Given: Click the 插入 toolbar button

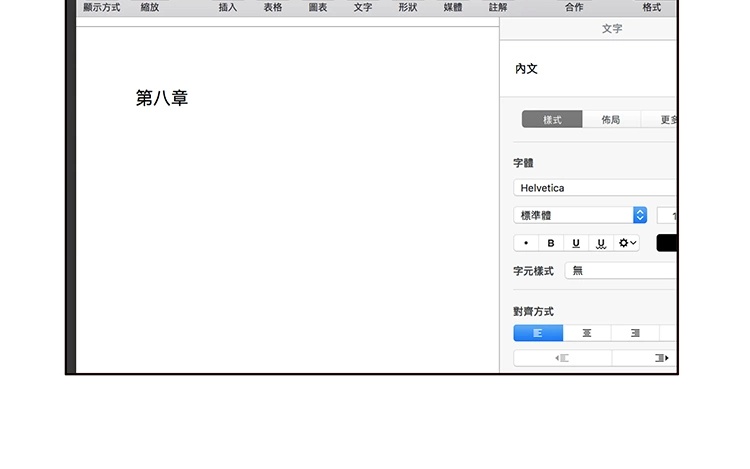Looking at the screenshot, I should click(228, 7).
